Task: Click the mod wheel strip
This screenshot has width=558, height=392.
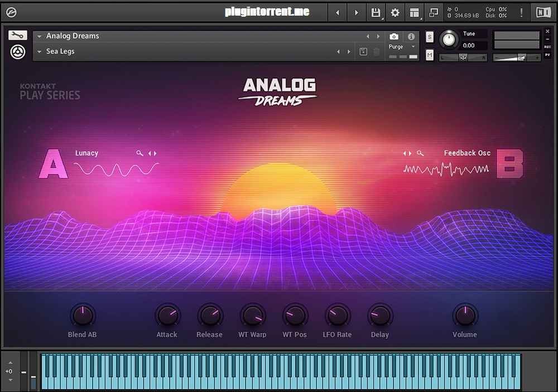Action: coord(33,372)
